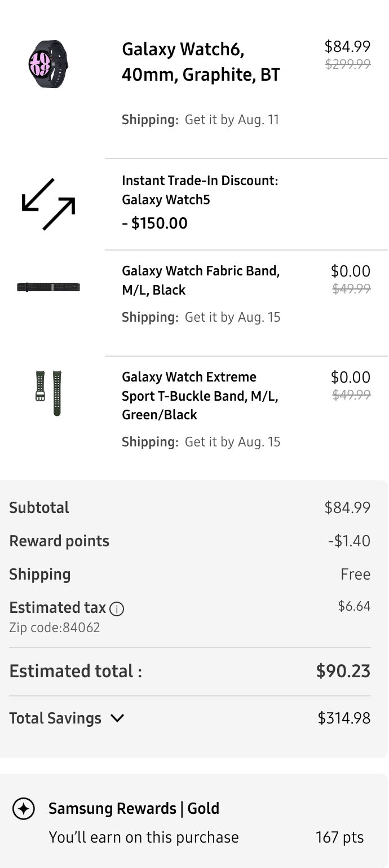Select the Extreme Sport T-Buckle Band title
This screenshot has height=868, width=389.
pos(200,396)
